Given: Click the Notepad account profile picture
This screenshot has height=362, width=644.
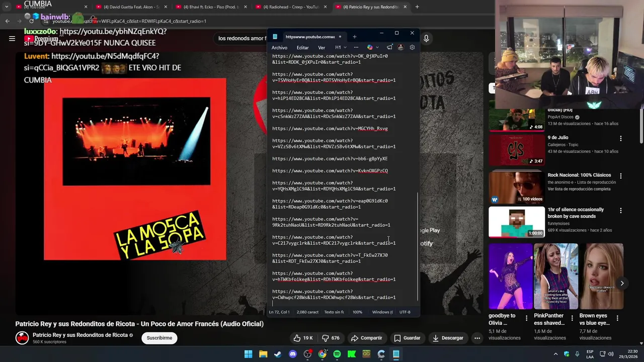Looking at the screenshot, I should (x=400, y=47).
